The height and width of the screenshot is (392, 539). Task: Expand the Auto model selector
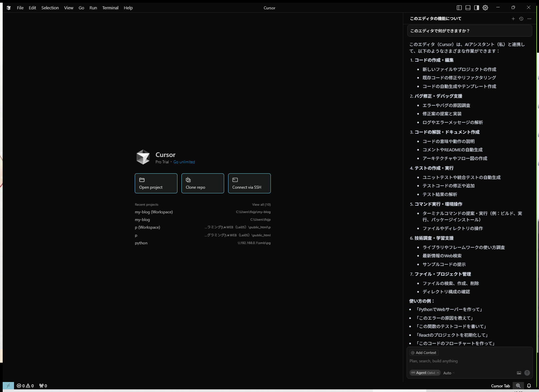point(449,373)
